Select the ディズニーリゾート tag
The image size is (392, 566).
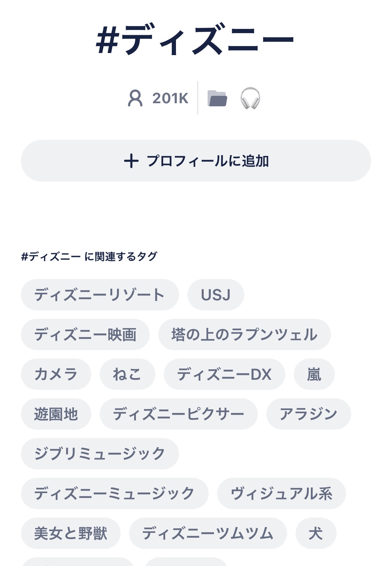tap(100, 295)
